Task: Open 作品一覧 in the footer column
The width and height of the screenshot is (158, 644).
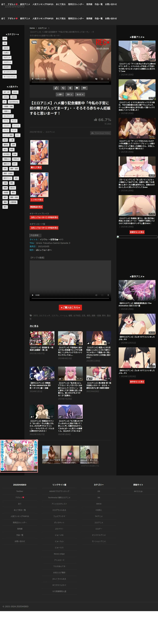Action: tap(20, 535)
